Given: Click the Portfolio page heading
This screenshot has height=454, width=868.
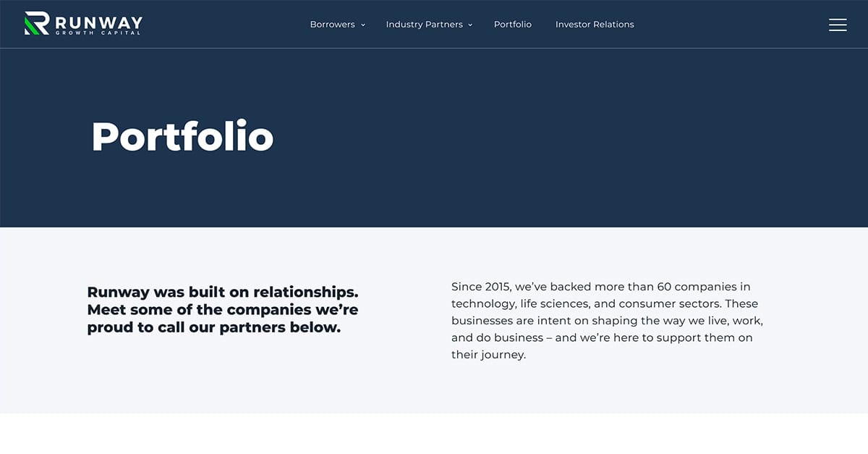Looking at the screenshot, I should click(182, 136).
